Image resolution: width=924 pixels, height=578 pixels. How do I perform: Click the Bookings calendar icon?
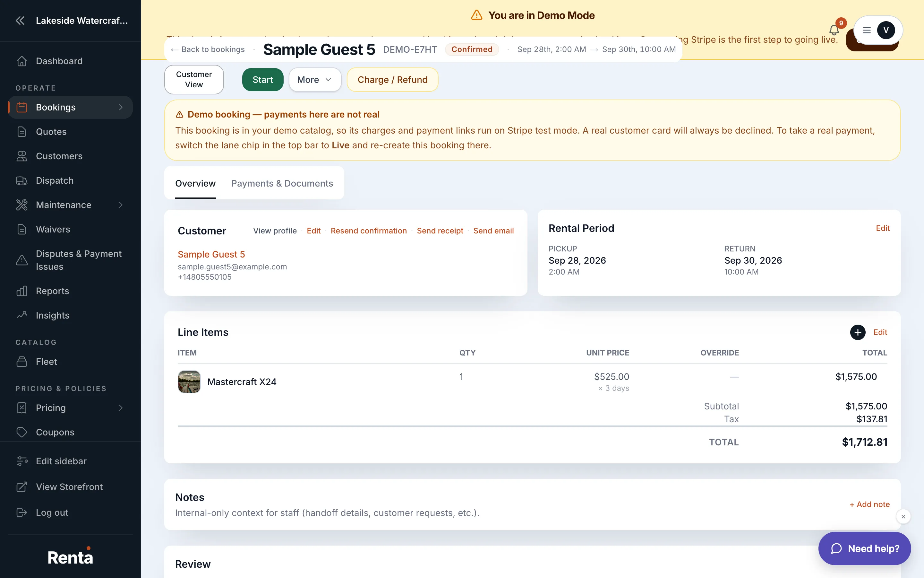[22, 108]
